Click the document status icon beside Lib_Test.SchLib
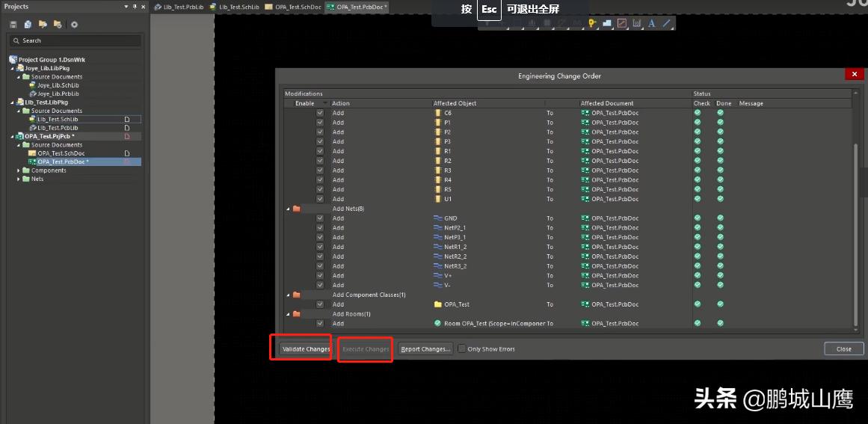Screen dimensions: 868x424 pos(126,119)
